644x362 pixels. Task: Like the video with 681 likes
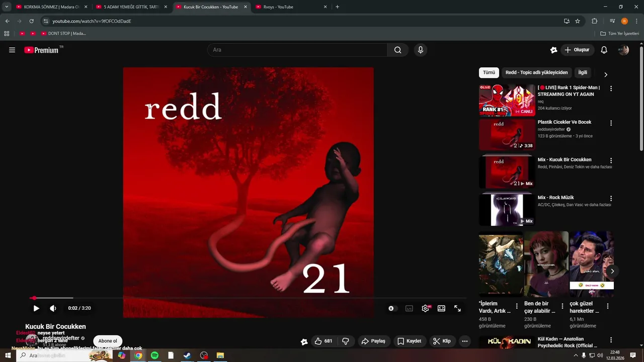pos(323,341)
